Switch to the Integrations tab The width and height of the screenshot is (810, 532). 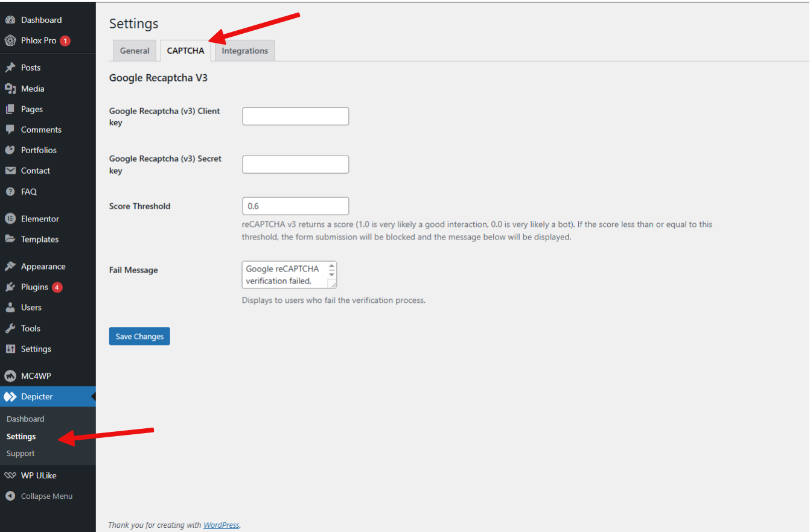(245, 51)
